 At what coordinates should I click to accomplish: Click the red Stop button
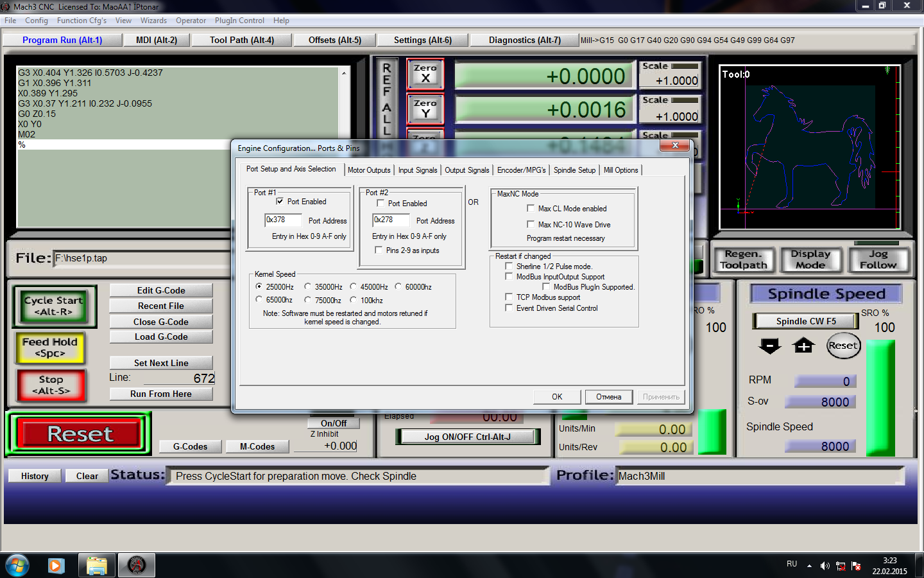[x=51, y=385]
